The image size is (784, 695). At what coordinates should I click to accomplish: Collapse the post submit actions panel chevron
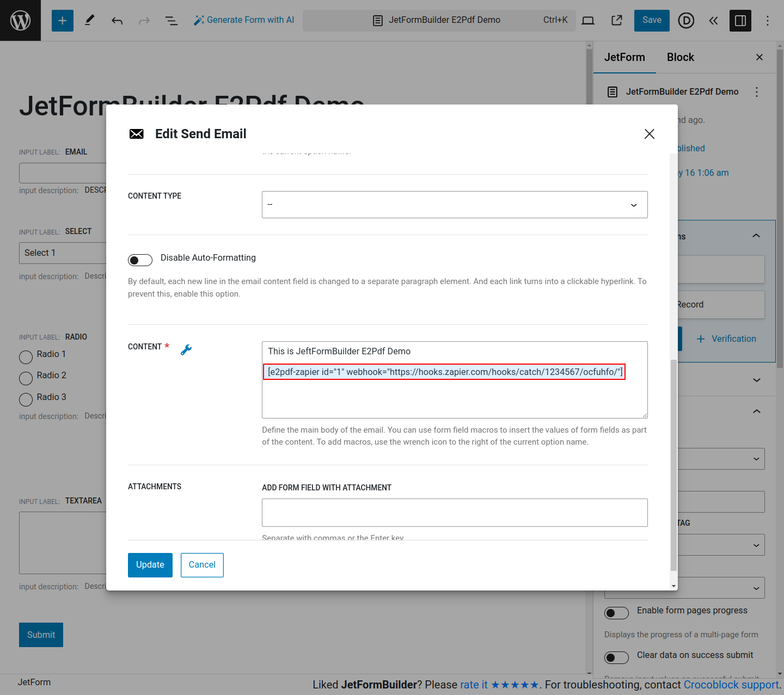(x=756, y=236)
